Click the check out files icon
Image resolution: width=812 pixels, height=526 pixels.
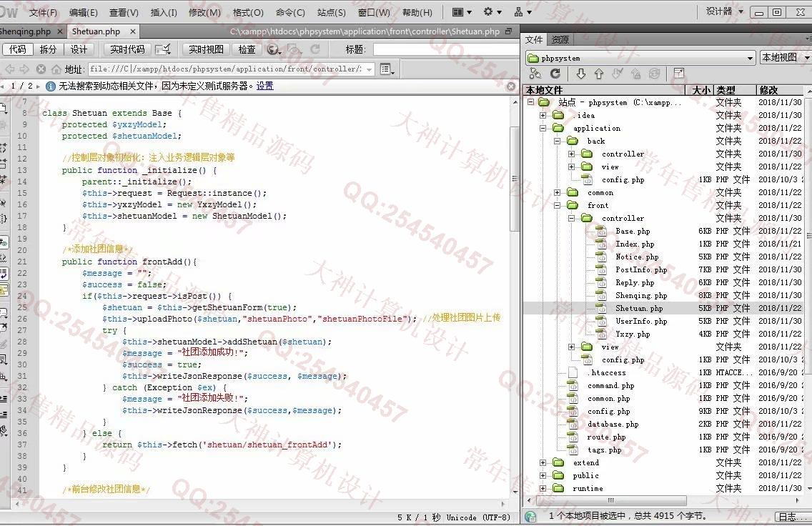click(618, 74)
